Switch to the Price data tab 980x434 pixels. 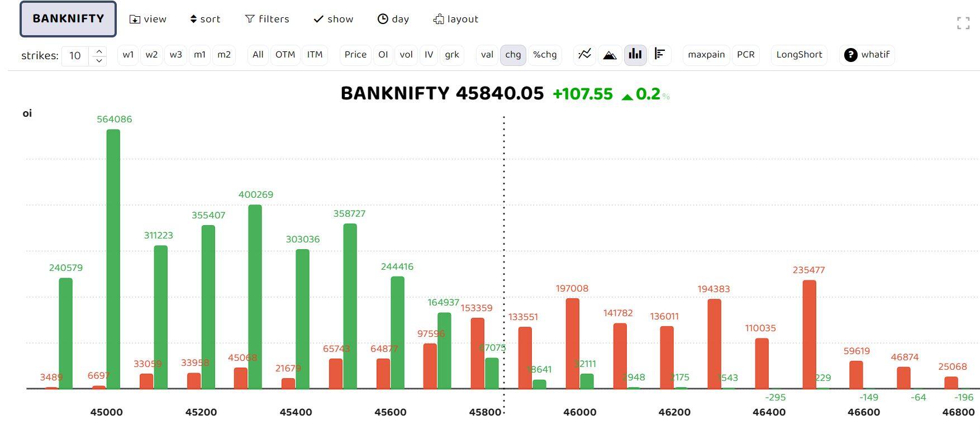click(x=355, y=55)
